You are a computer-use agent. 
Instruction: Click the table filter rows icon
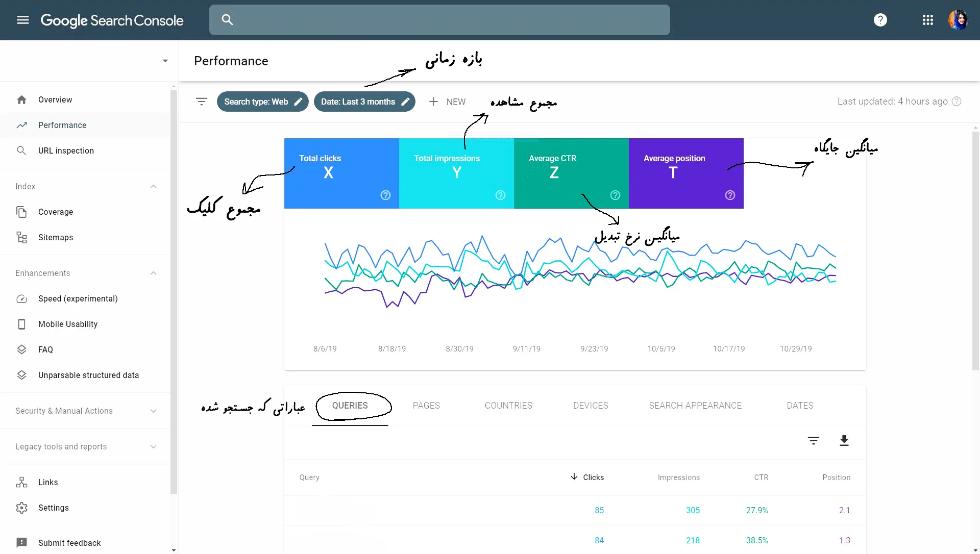tap(813, 440)
